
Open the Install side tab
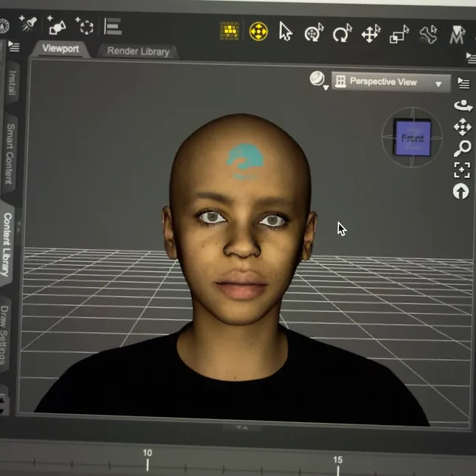(x=12, y=82)
